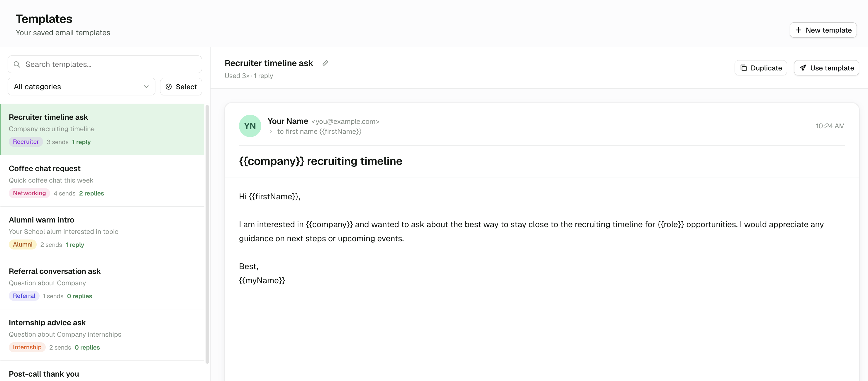Open the Post-call thank you template

point(102,371)
